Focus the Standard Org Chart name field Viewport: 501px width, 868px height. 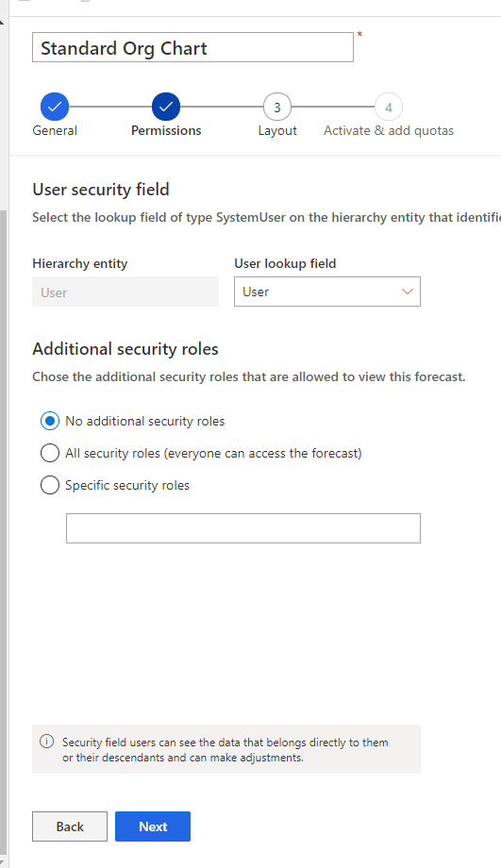click(192, 47)
